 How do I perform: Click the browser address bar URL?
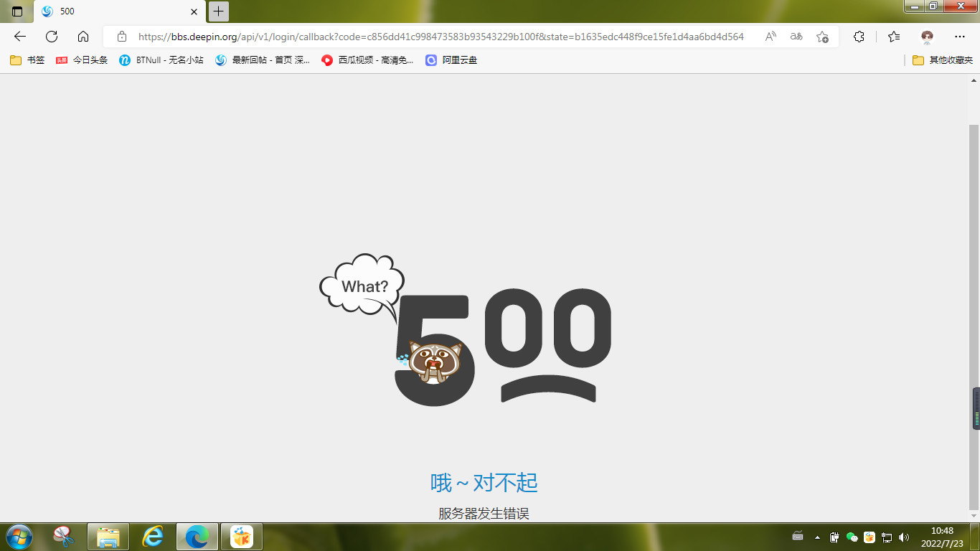(x=430, y=36)
